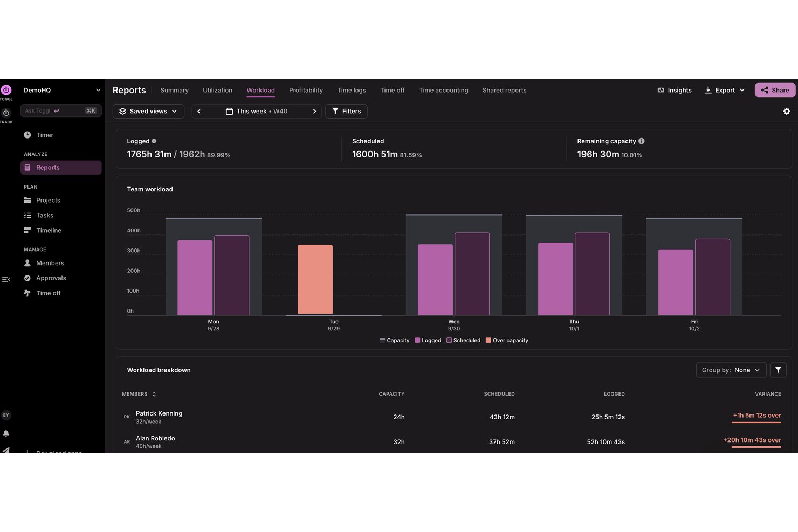798x532 pixels.
Task: Click the info icon beside Remaining capacity
Action: pyautogui.click(x=642, y=141)
